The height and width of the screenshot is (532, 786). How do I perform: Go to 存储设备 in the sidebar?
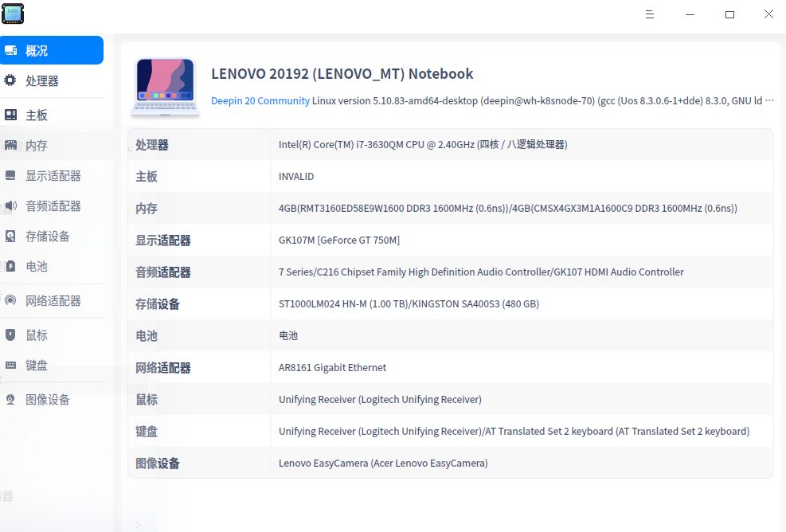pos(52,237)
